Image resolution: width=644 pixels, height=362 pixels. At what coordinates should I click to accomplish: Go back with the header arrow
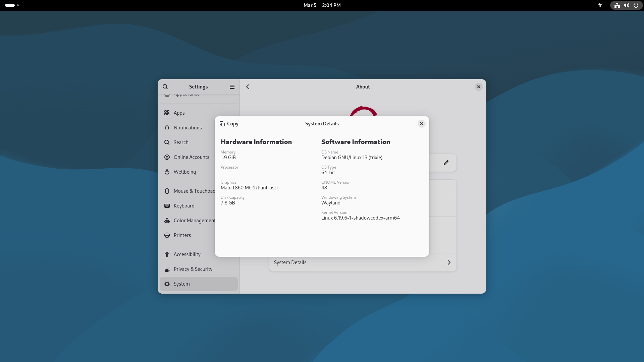point(248,87)
